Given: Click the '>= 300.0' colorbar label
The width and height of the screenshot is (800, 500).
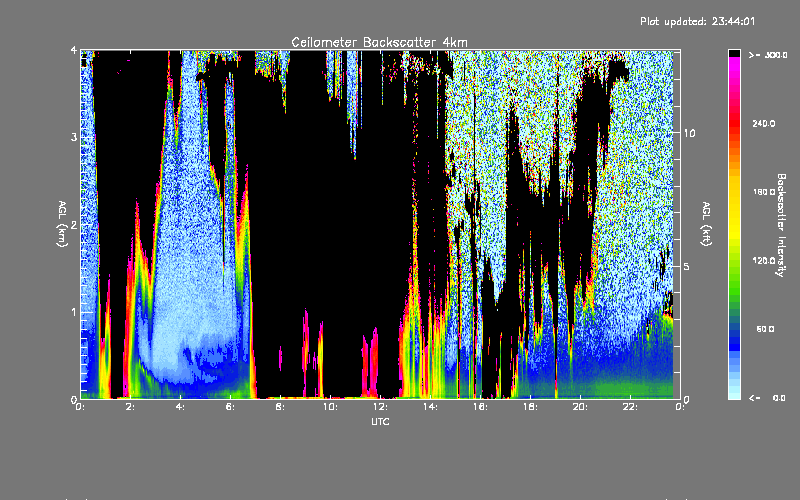Looking at the screenshot, I should [x=768, y=55].
